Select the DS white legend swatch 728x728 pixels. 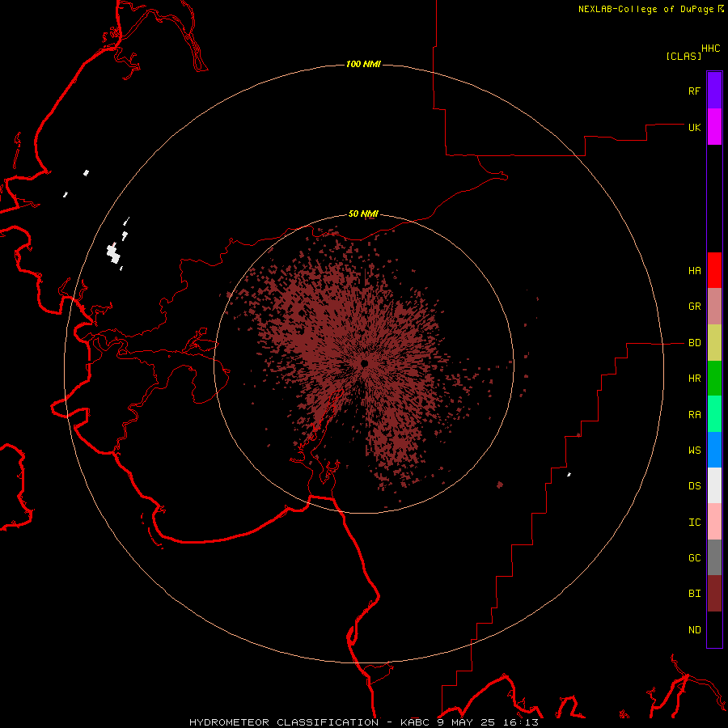[x=714, y=485]
